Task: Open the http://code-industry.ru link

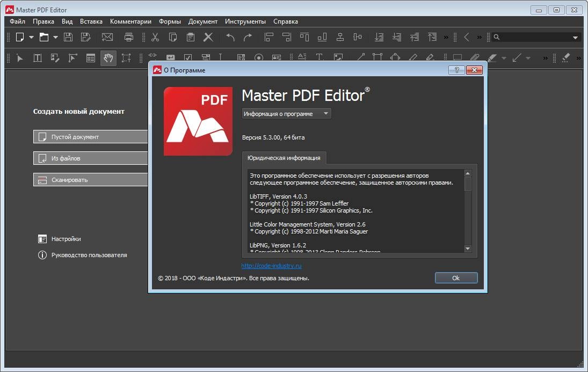Action: tap(271, 266)
